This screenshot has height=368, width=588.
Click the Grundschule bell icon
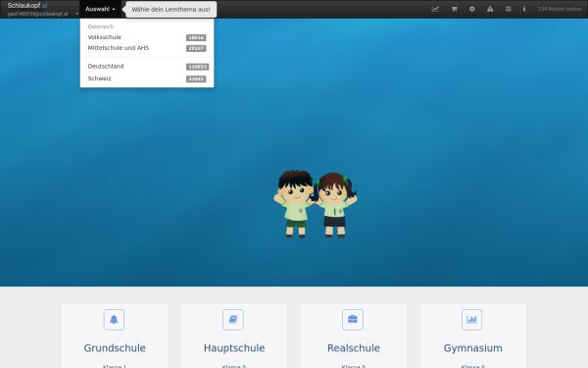[114, 320]
